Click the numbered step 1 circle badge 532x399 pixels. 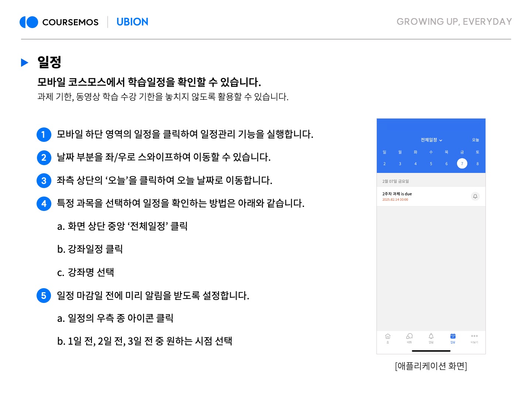tap(44, 134)
